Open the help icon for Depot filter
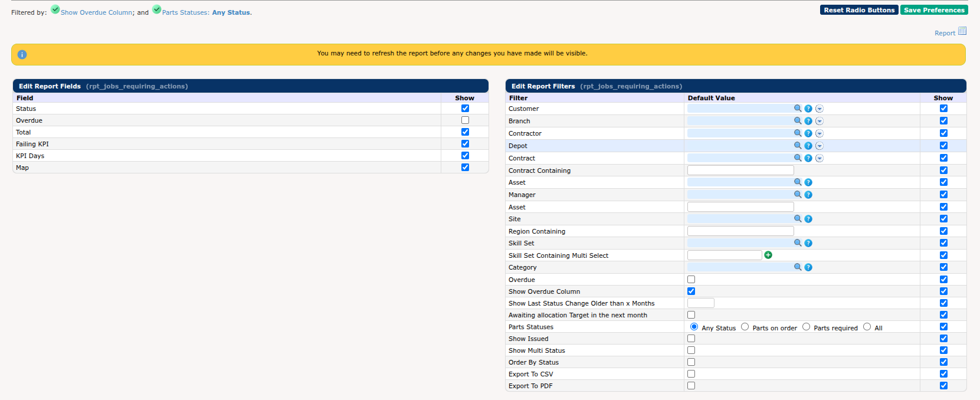The width and height of the screenshot is (980, 400). pos(808,146)
